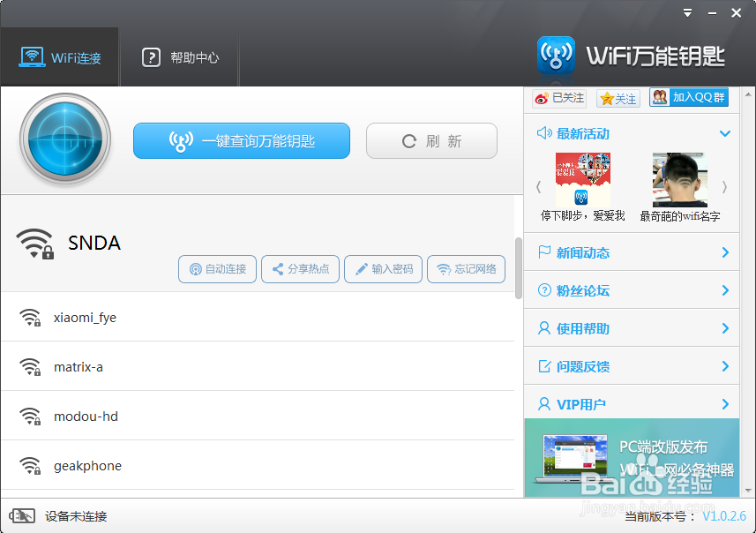Open the 帮助中心 tab

pos(179,57)
